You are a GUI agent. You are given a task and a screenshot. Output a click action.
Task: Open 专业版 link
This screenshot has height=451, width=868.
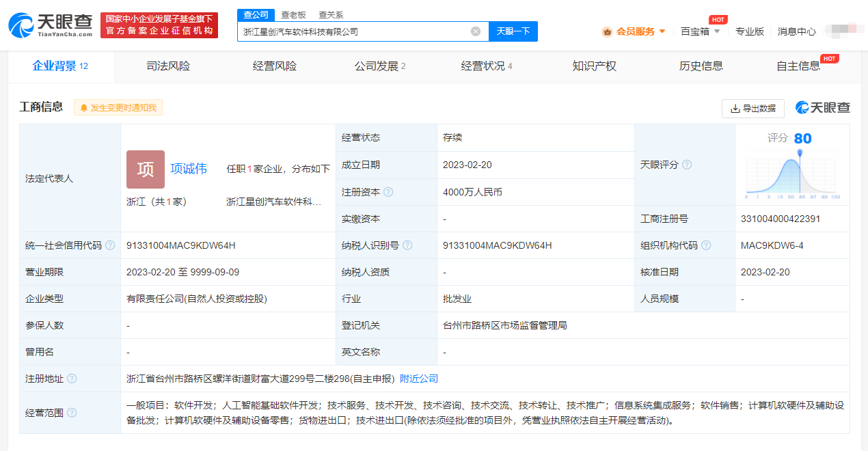click(x=749, y=31)
